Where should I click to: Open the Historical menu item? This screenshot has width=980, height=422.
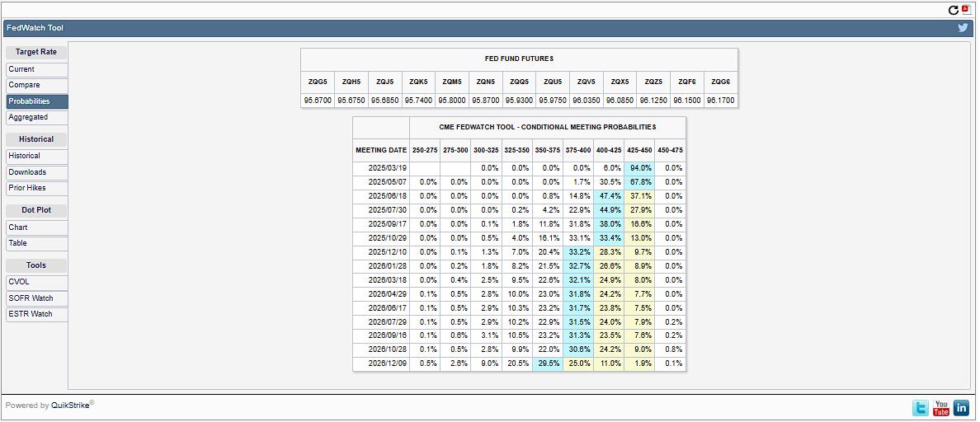pyautogui.click(x=37, y=156)
